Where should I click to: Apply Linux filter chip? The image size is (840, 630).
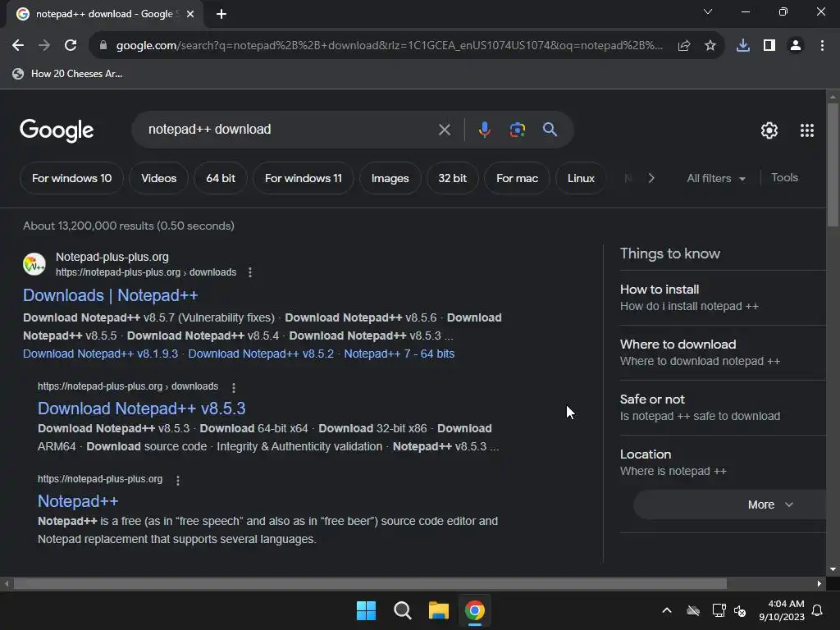point(581,178)
